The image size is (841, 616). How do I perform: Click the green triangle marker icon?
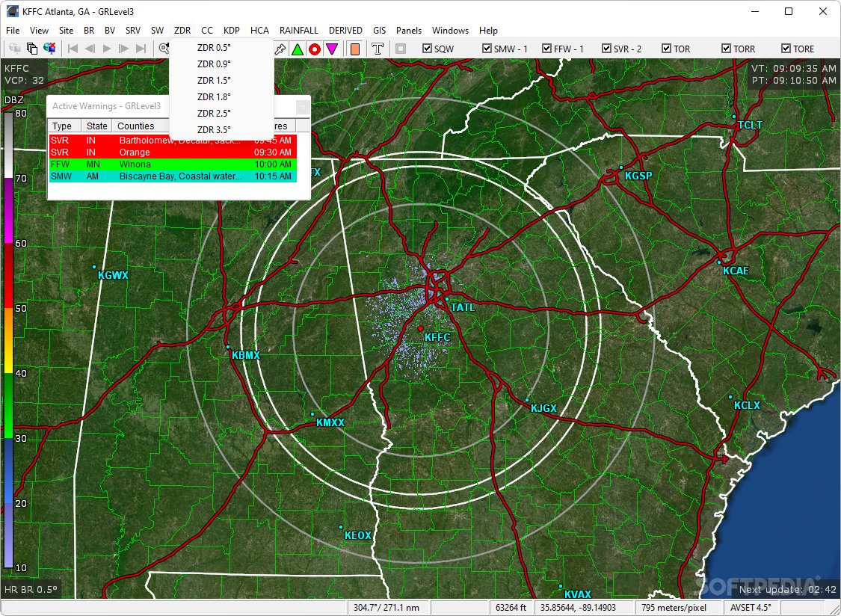(x=297, y=49)
